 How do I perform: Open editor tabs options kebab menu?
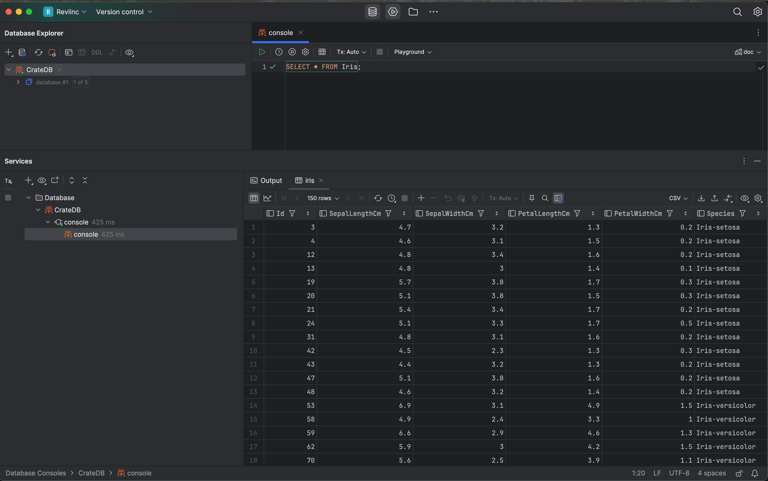(x=758, y=33)
